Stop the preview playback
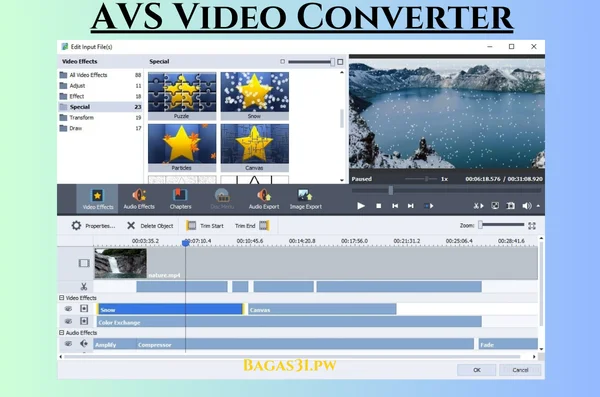Image resolution: width=600 pixels, height=397 pixels. 378,206
